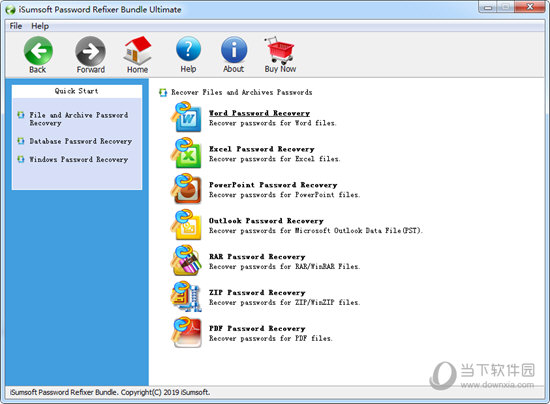Open the Word Password Recovery icon
Image resolution: width=550 pixels, height=404 pixels.
point(186,117)
